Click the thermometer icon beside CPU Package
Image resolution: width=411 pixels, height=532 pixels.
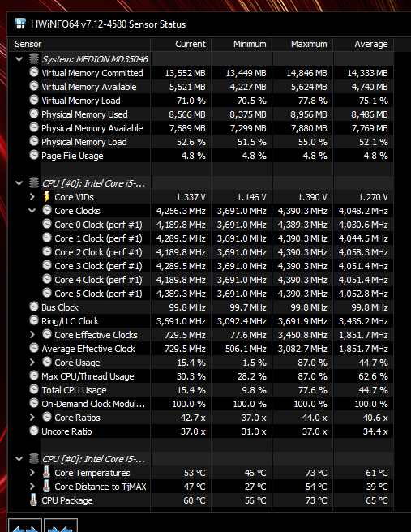[x=33, y=500]
